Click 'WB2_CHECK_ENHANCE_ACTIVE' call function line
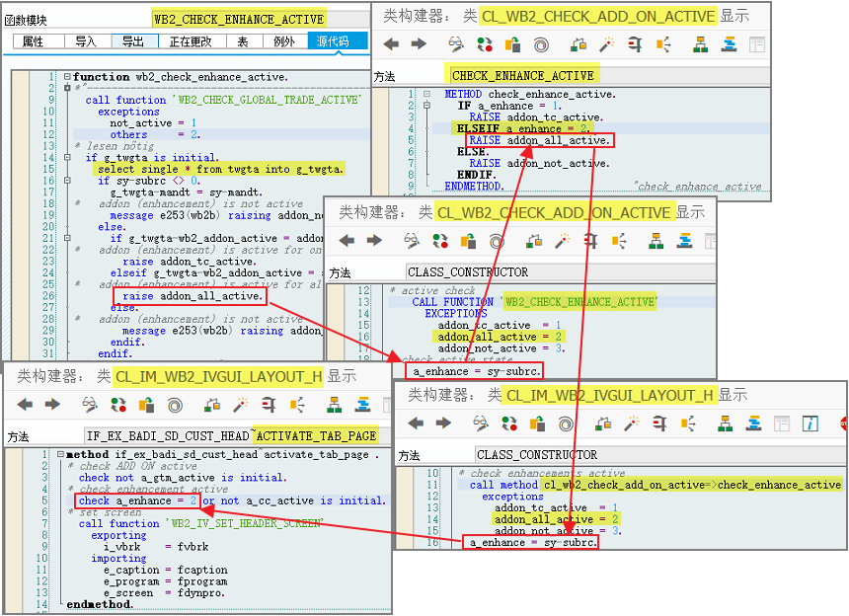Screen dimensions: 849x616 (x=534, y=301)
